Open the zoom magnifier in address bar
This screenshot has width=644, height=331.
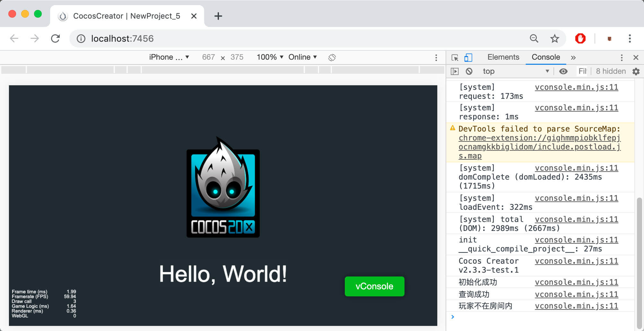coord(534,38)
